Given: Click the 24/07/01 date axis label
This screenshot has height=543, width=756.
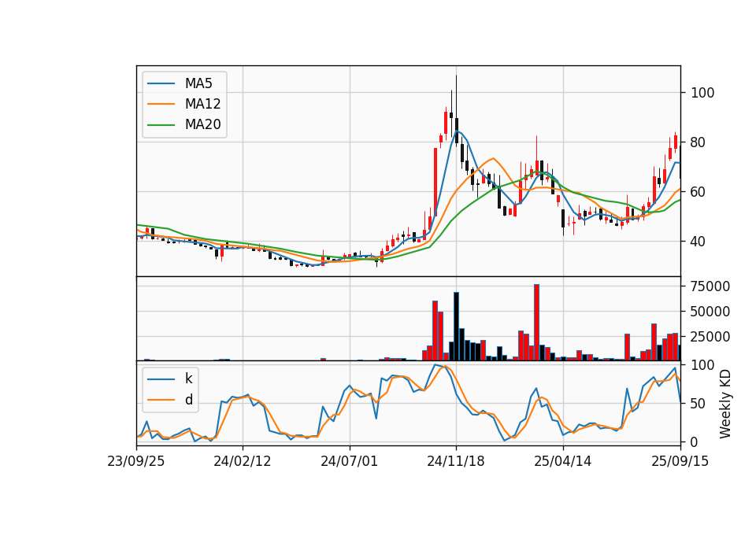Looking at the screenshot, I should click(x=350, y=461).
